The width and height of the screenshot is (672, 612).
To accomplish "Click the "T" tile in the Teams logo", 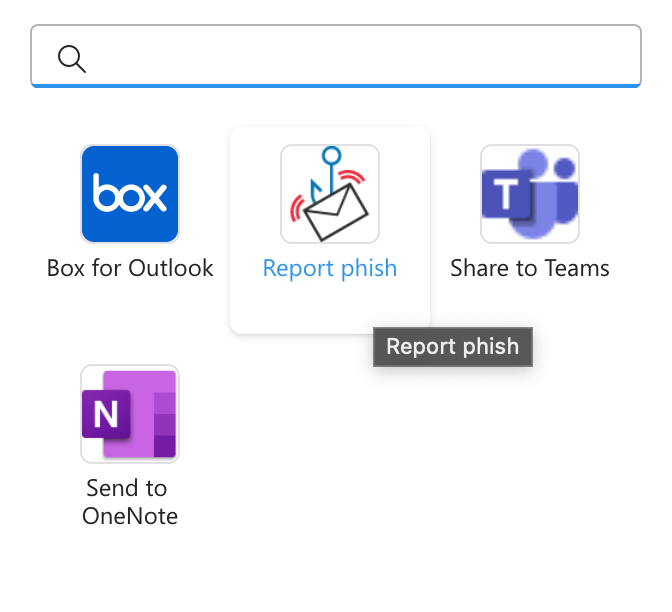I will click(506, 194).
